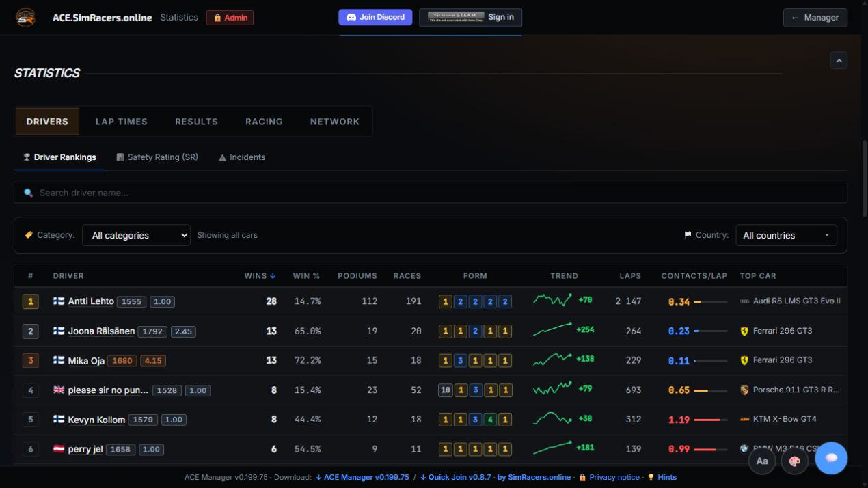This screenshot has height=488, width=868.
Task: Switch to the NETWORK tab
Action: coord(335,122)
